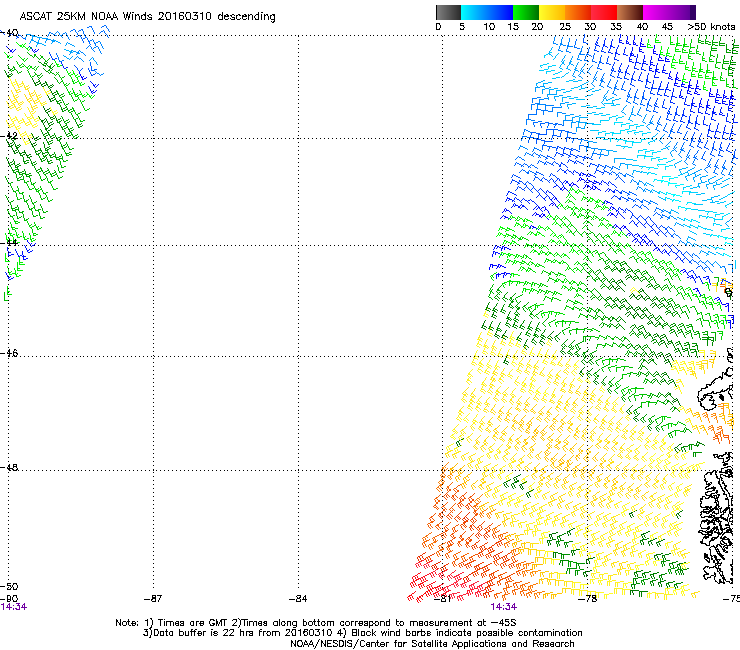Click the '-48' latitude axis label
This screenshot has width=740, height=650.
10,467
